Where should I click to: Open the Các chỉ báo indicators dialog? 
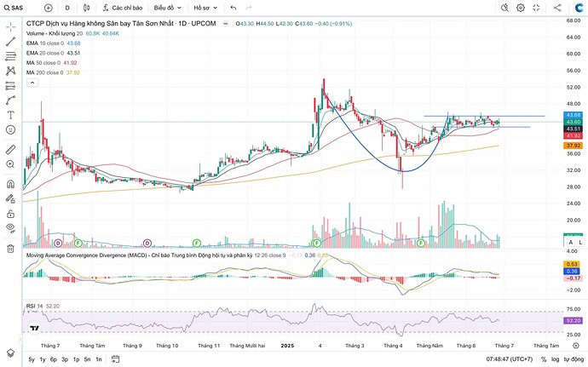coord(123,8)
